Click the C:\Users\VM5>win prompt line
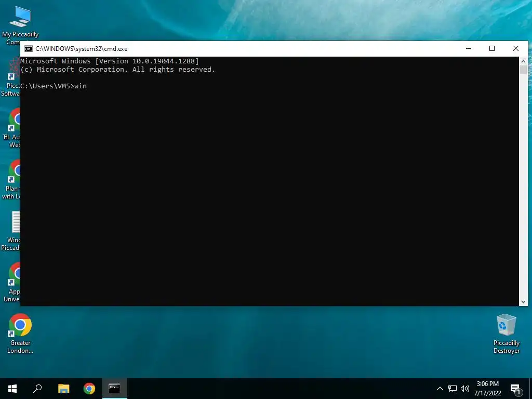Screen dimensions: 532x399 pos(54,86)
